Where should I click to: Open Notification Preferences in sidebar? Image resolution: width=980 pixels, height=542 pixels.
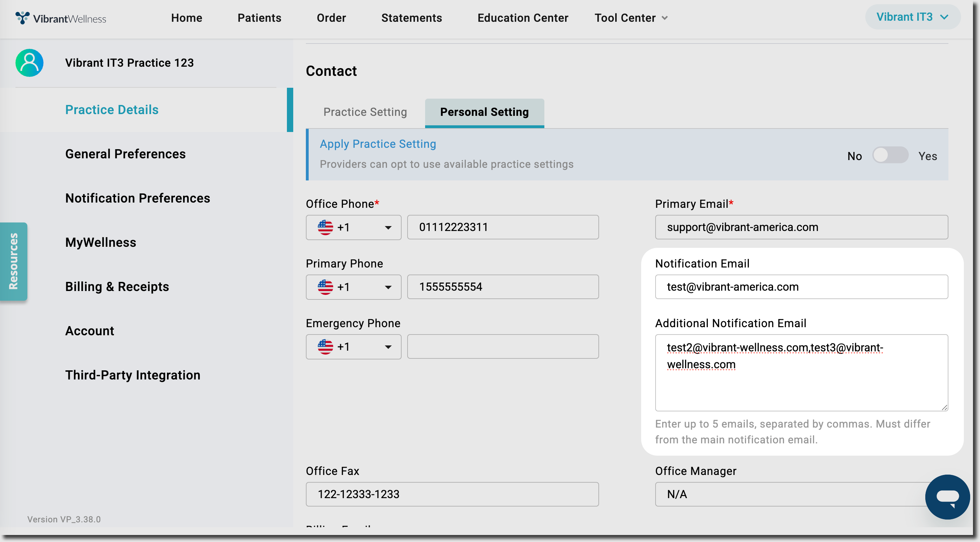pyautogui.click(x=137, y=198)
